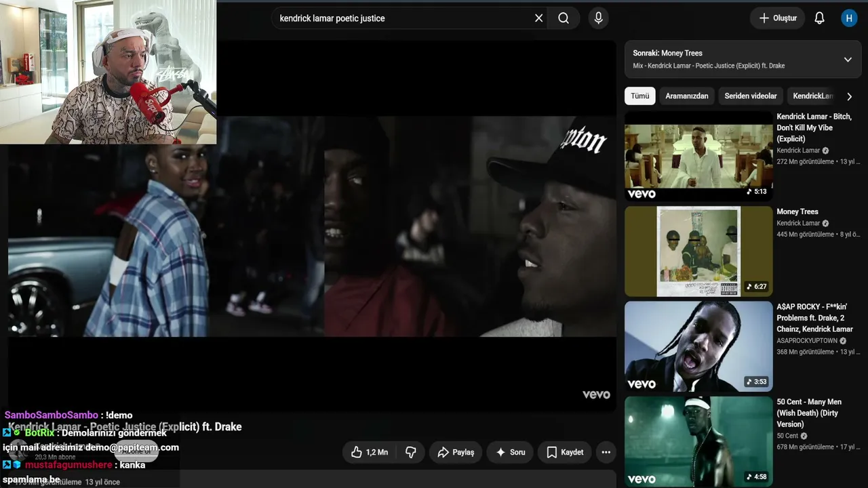Image resolution: width=868 pixels, height=488 pixels.
Task: Open the Money Trees album thumbnail
Action: (698, 251)
